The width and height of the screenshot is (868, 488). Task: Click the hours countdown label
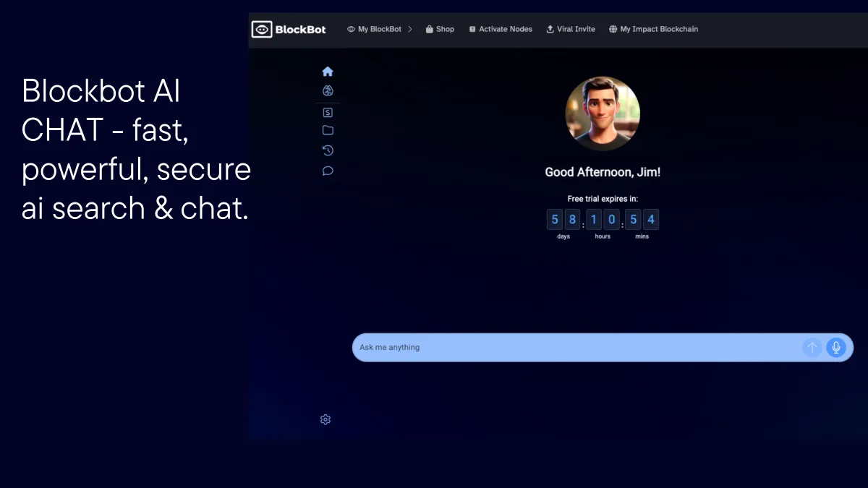click(x=603, y=236)
